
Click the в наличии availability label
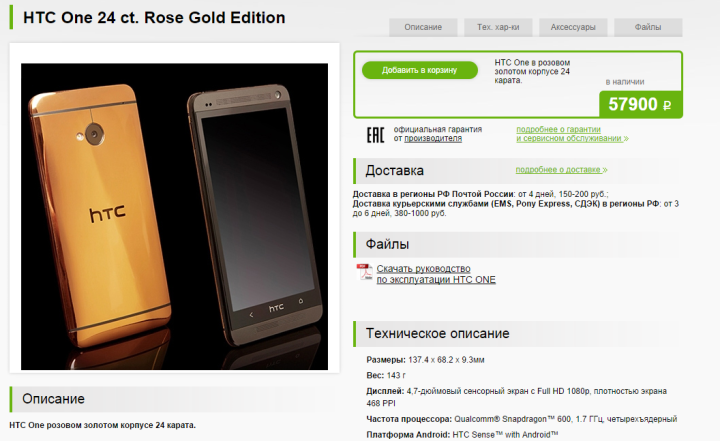tap(624, 82)
